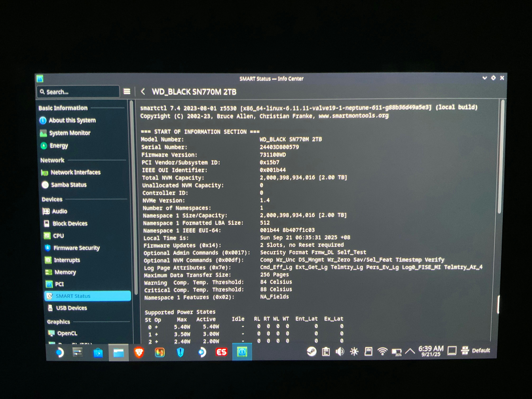Click the About this System info icon
Viewport: 532px width, 399px height.
(x=43, y=120)
